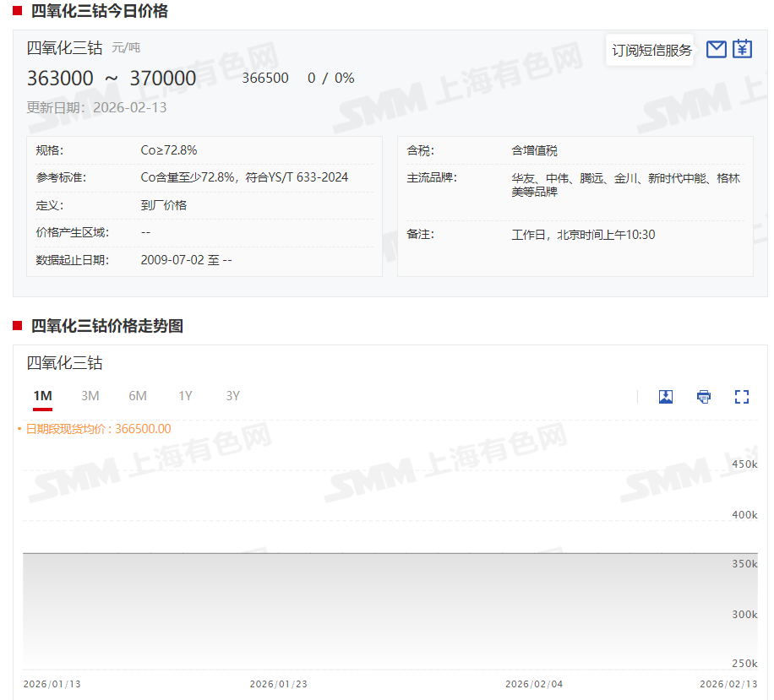Select the 3M time range tab
Viewport: 774px width, 700px height.
pos(90,396)
